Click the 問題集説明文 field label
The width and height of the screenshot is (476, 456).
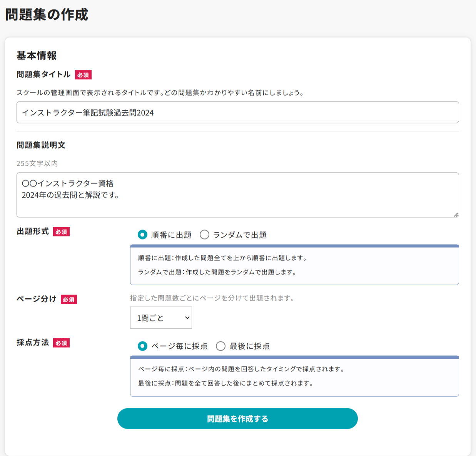coord(41,145)
